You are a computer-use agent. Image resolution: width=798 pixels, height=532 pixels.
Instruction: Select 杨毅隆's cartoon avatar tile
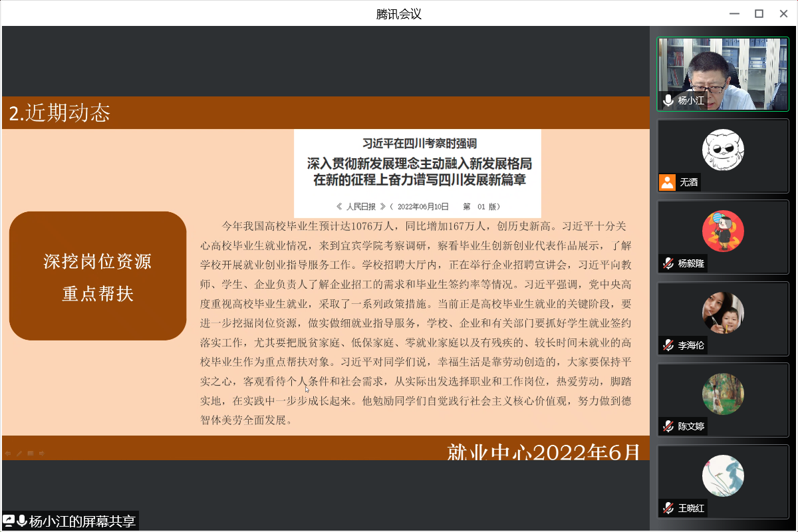pos(723,231)
